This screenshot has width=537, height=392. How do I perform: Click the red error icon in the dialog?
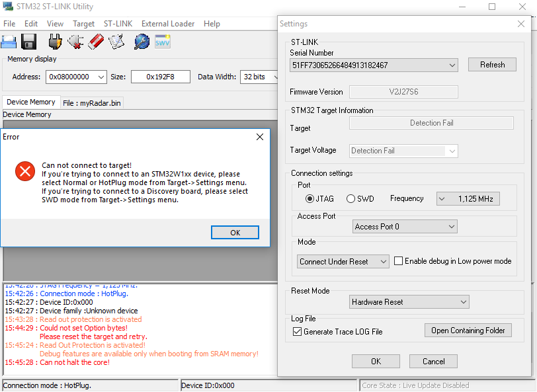[x=25, y=171]
